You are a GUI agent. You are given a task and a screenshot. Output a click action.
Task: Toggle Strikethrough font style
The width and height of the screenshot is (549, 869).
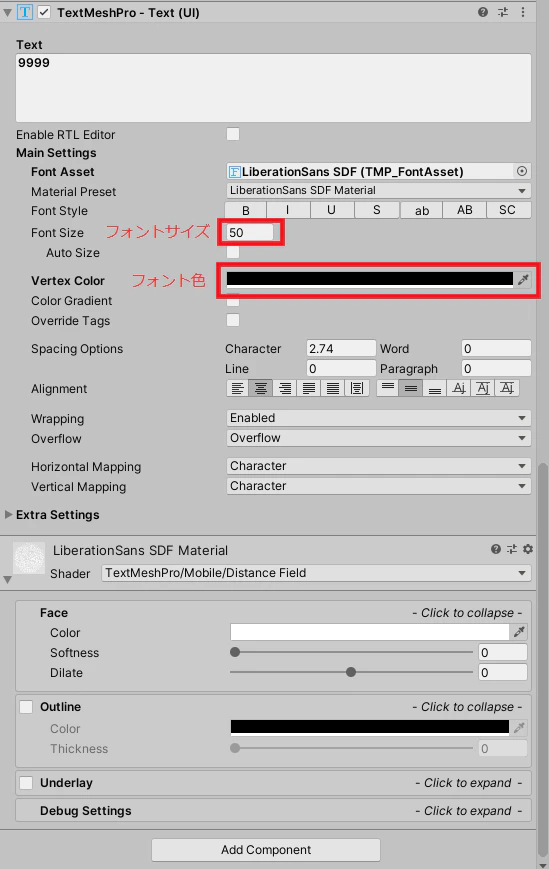tap(377, 210)
